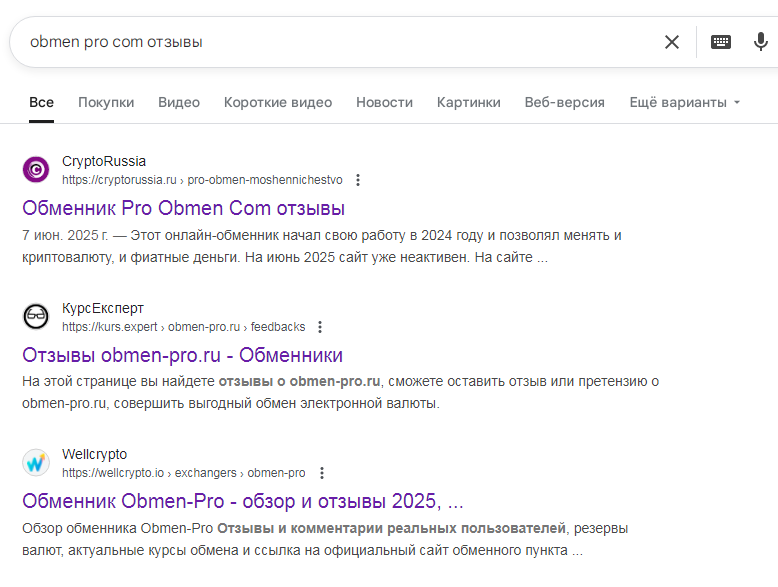Switch to the Видео tab

click(179, 103)
